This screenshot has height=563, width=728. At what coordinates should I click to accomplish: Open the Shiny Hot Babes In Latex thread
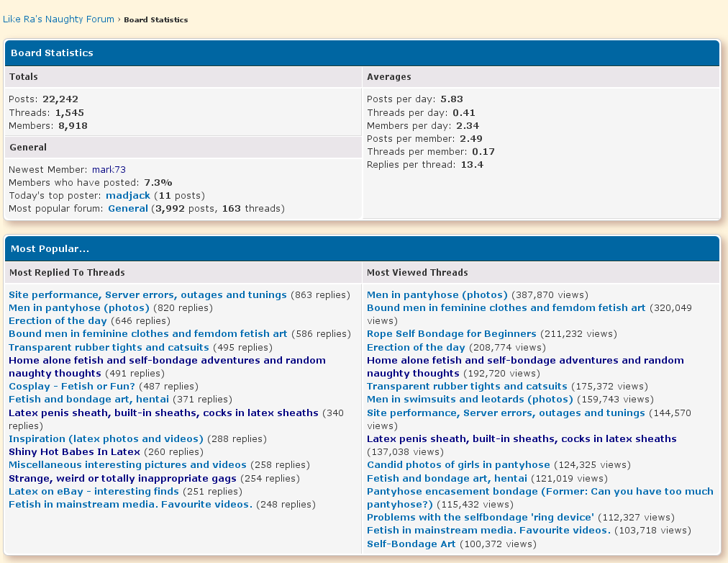coord(74,452)
